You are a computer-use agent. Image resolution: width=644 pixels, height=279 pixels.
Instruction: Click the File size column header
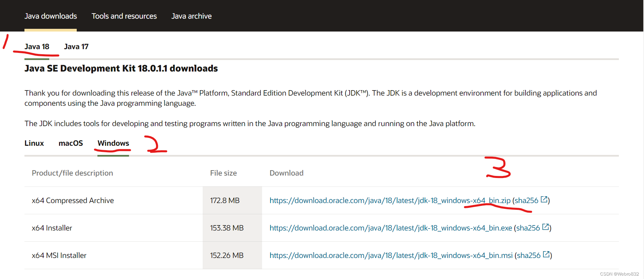(x=223, y=173)
